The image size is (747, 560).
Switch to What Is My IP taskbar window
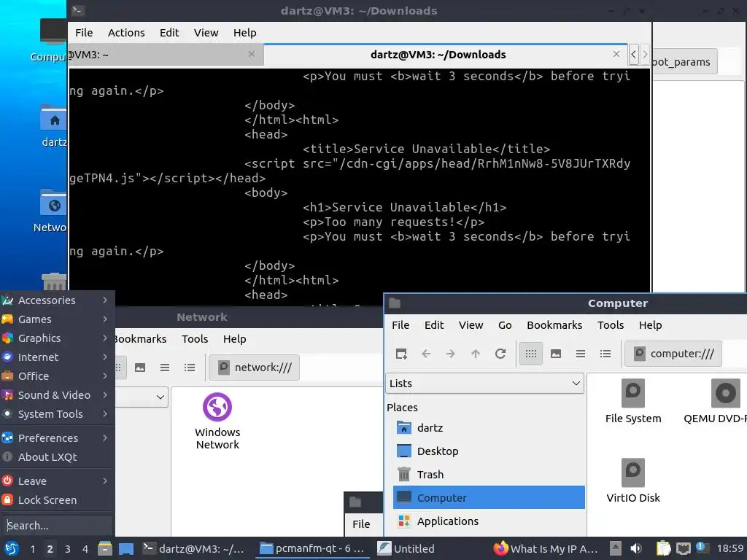click(x=546, y=548)
